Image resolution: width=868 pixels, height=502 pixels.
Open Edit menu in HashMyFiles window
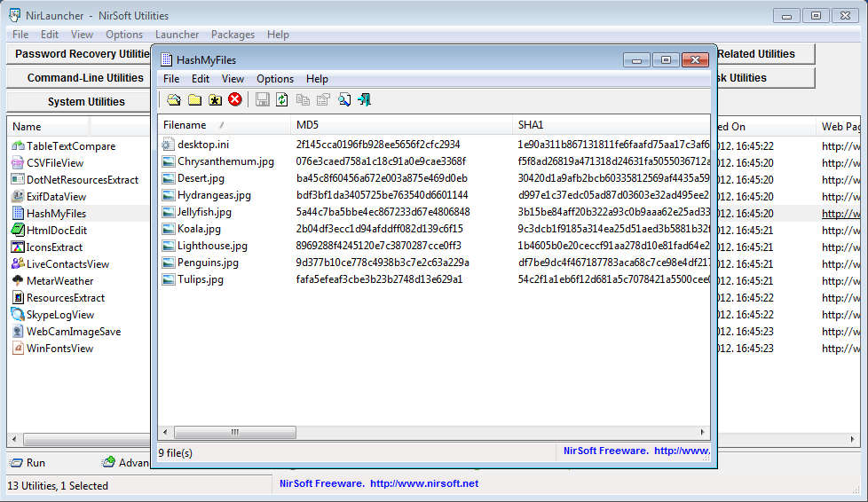201,79
